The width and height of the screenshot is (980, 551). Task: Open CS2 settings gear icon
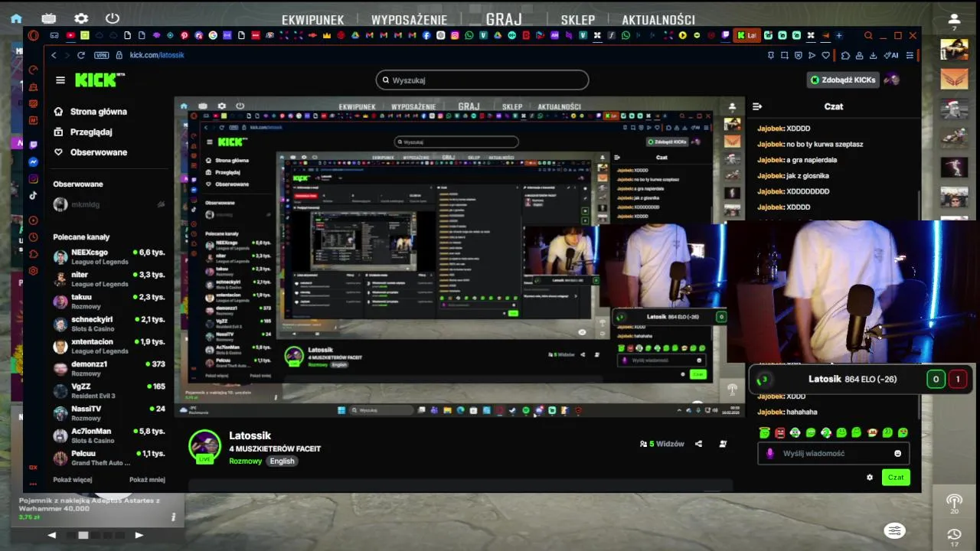(x=80, y=18)
